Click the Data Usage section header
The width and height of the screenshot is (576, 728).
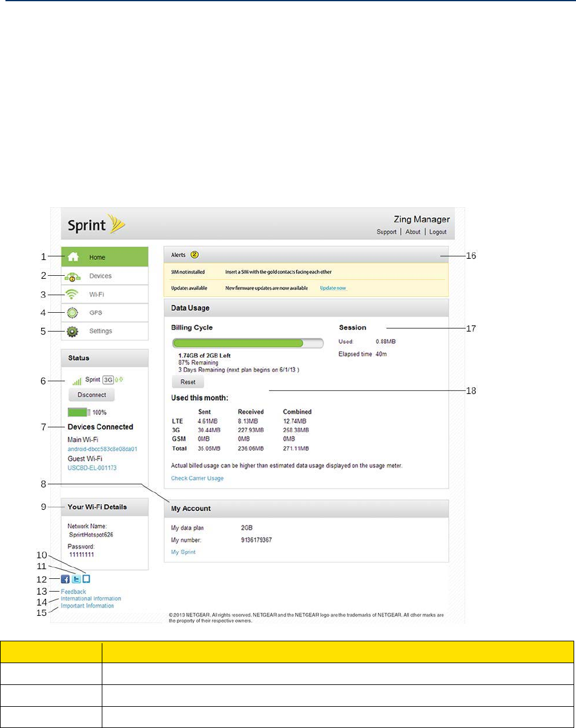pyautogui.click(x=306, y=308)
